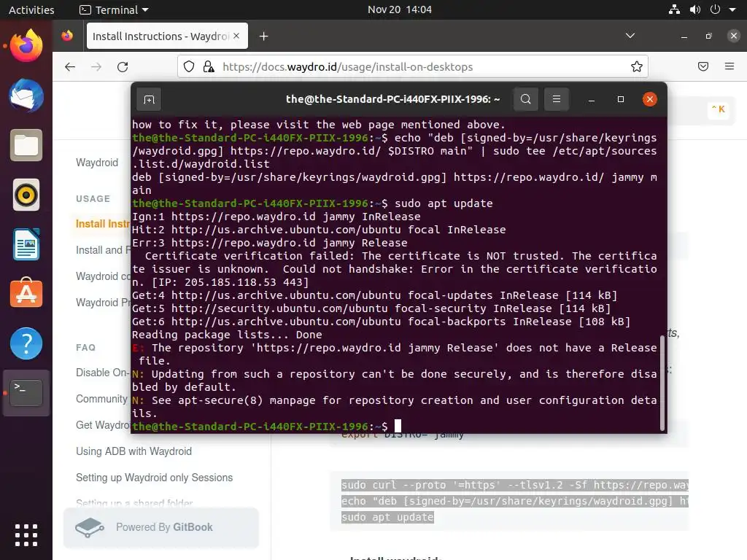Open Using ADB with Waydroid link

(134, 451)
